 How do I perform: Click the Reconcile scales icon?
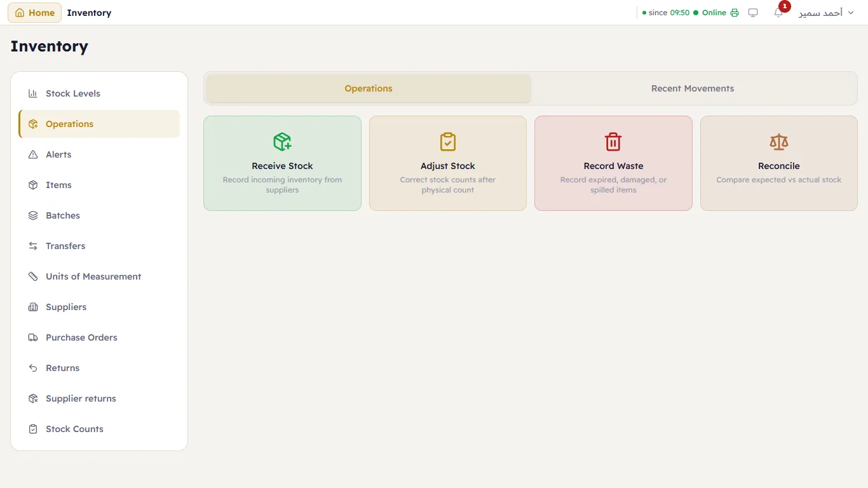pyautogui.click(x=779, y=142)
